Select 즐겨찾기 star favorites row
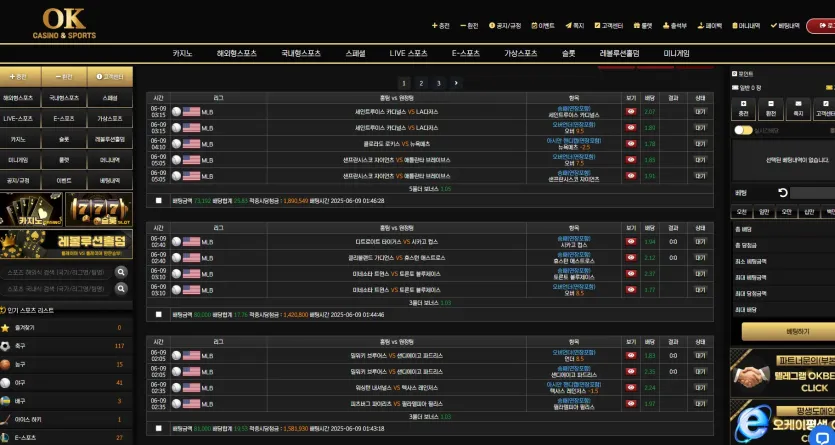Image resolution: width=835 pixels, height=445 pixels. coord(66,328)
